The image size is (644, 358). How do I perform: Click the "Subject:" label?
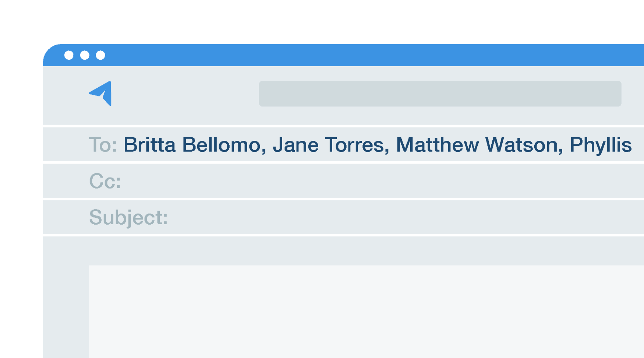tap(128, 217)
